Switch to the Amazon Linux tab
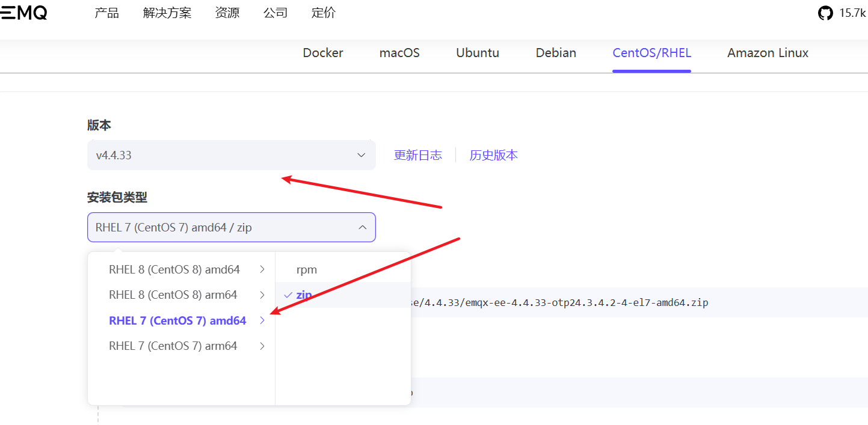868x425 pixels. (x=768, y=53)
